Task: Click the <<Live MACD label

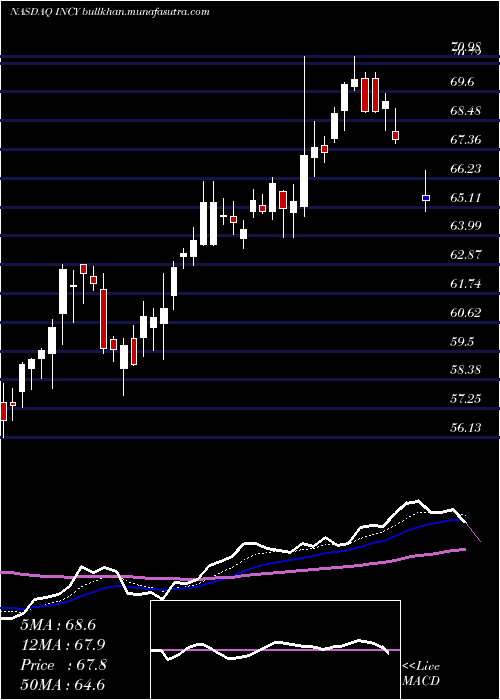Action: (x=421, y=674)
